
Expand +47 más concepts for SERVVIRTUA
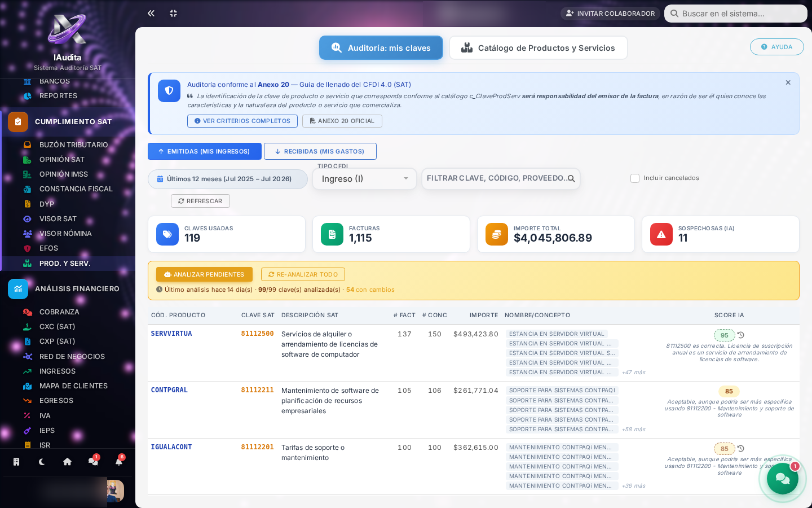click(633, 373)
